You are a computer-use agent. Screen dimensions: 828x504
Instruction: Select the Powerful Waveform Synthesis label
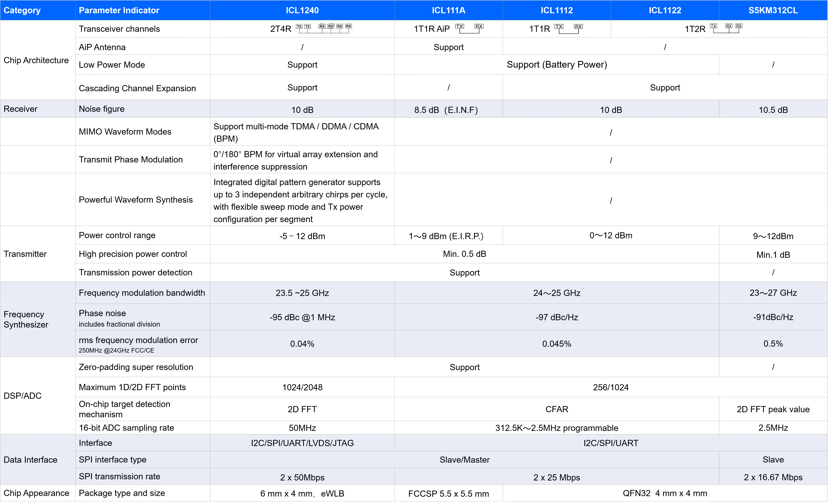tap(136, 200)
